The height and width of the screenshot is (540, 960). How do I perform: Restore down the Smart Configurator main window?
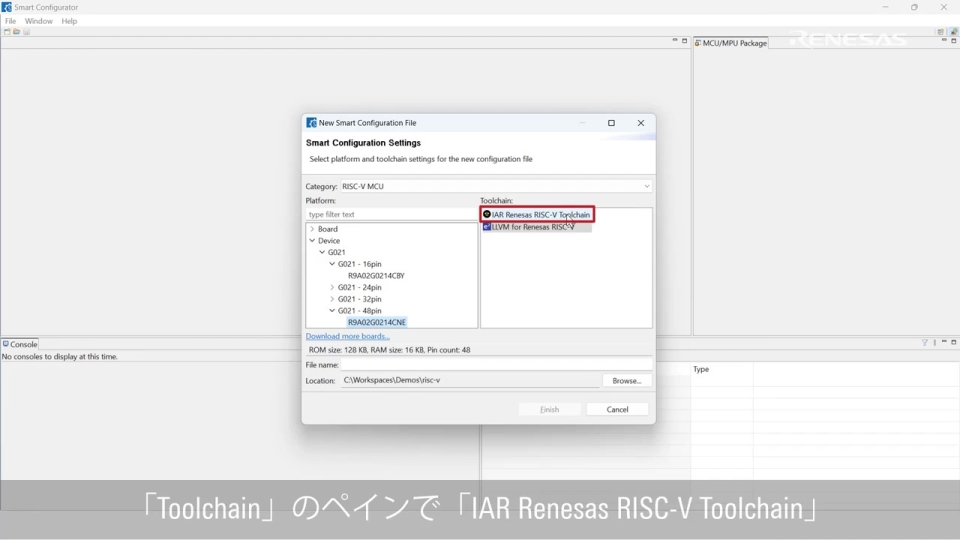(914, 7)
